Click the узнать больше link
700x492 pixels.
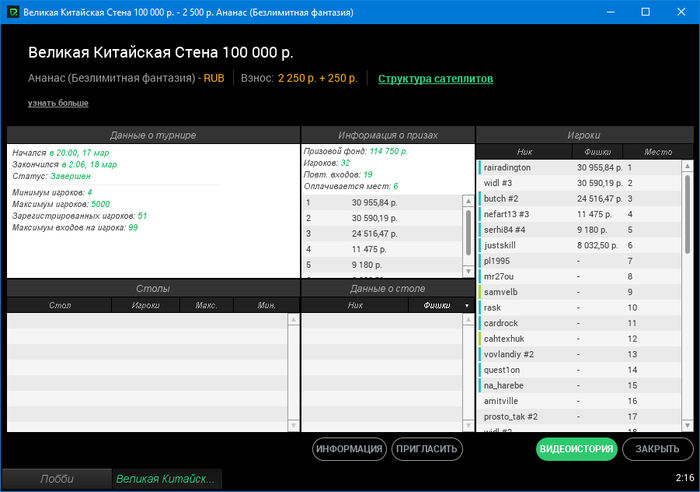[58, 103]
